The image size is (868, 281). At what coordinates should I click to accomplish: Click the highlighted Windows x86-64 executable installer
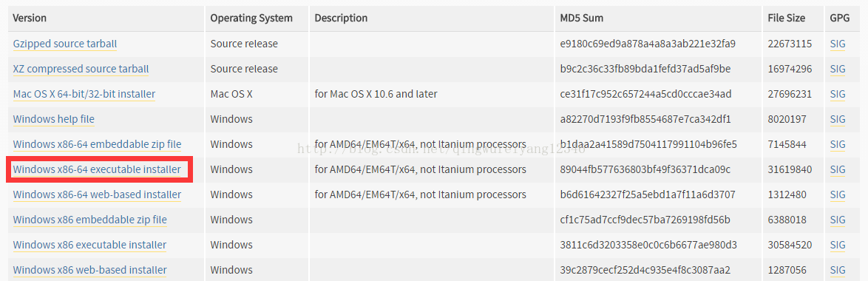(x=97, y=169)
